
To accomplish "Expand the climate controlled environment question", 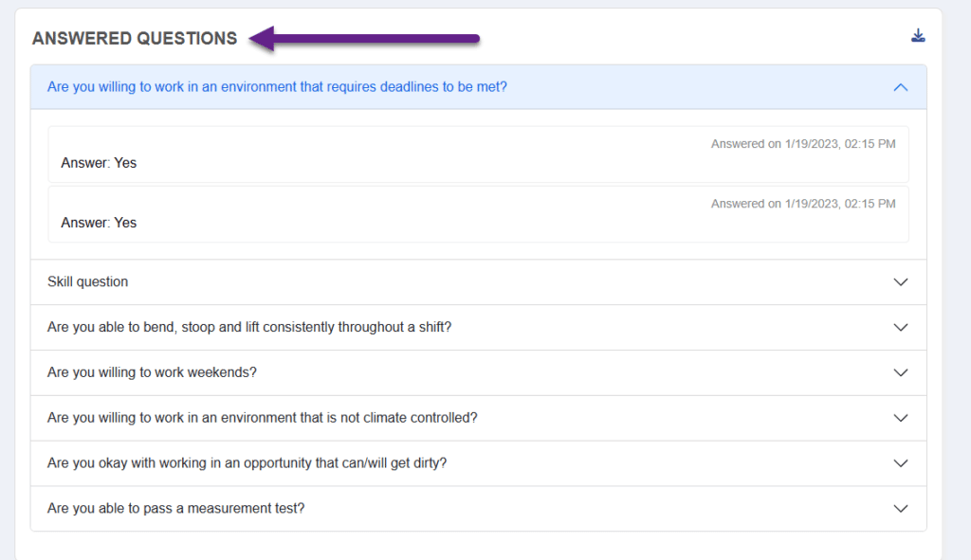I will tap(900, 417).
